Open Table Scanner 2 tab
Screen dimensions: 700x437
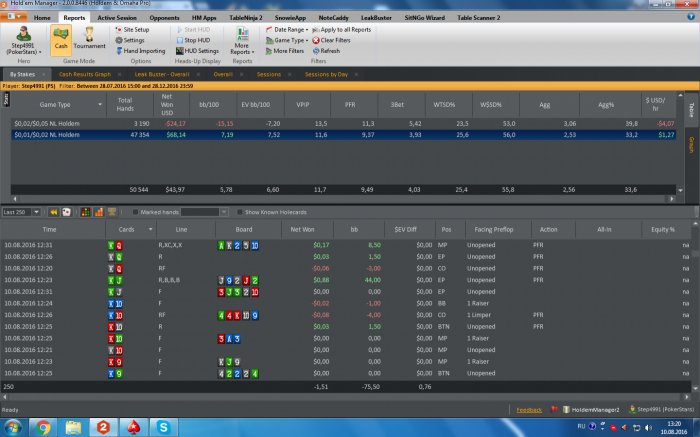(x=479, y=18)
